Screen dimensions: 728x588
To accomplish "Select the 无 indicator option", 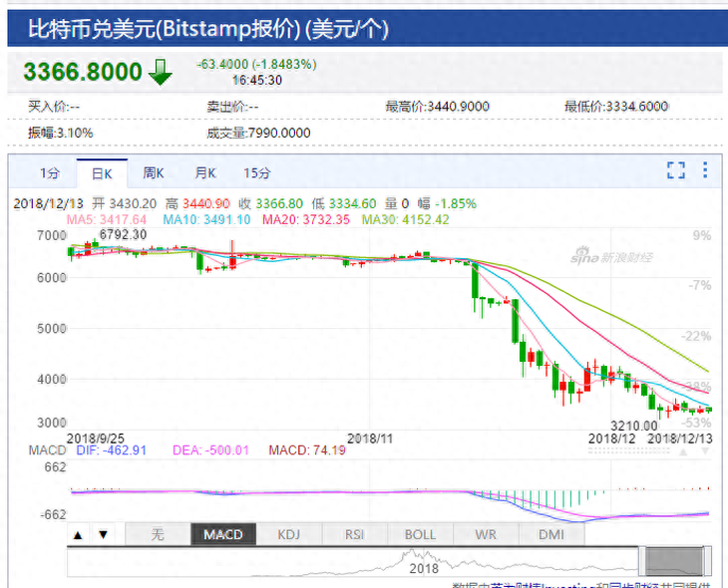I will pos(158,534).
